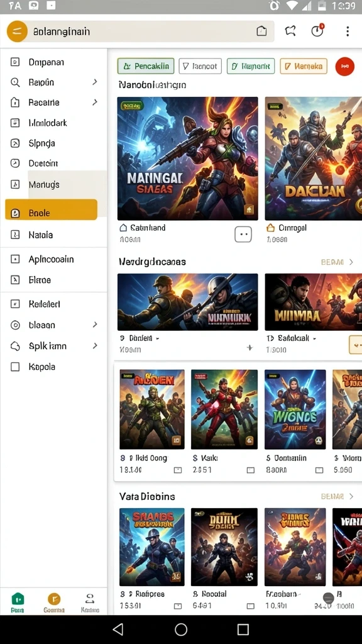Screen dimensions: 362x644
Task: Tap small box icon beside price 19.1.40
Action: pyautogui.click(x=178, y=470)
